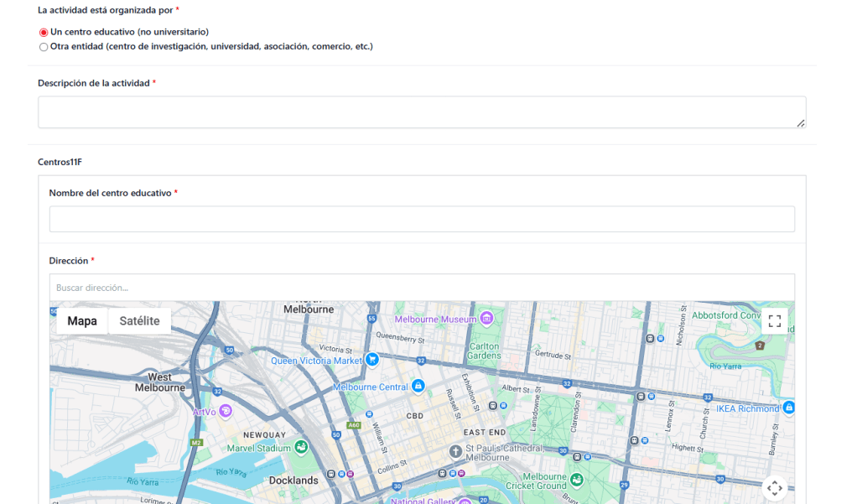Screen dimensions: 857x504
Task: Click the 'Nombre del centro educativo' field
Action: (421, 219)
